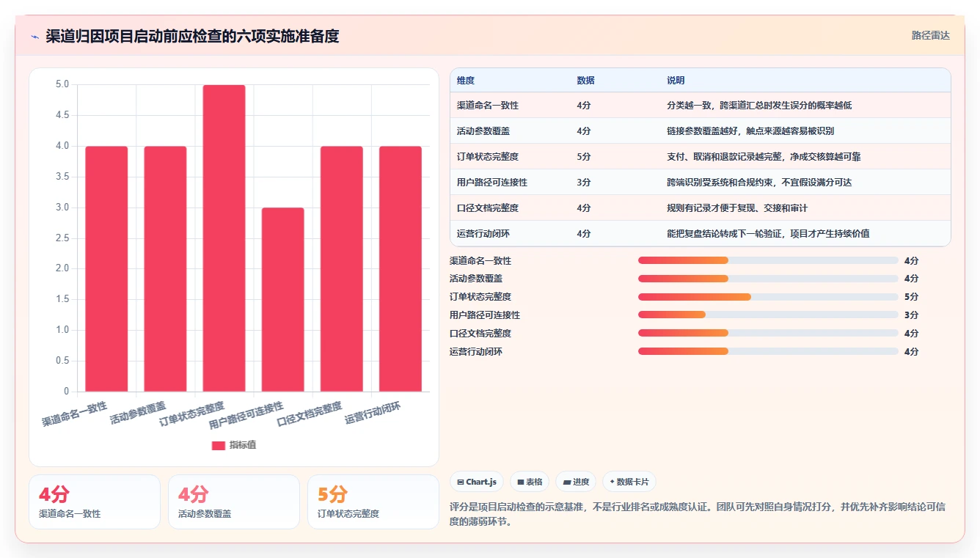This screenshot has height=558, width=980.
Task: Click the 订单状态完整度 x-axis label
Action: [x=192, y=414]
